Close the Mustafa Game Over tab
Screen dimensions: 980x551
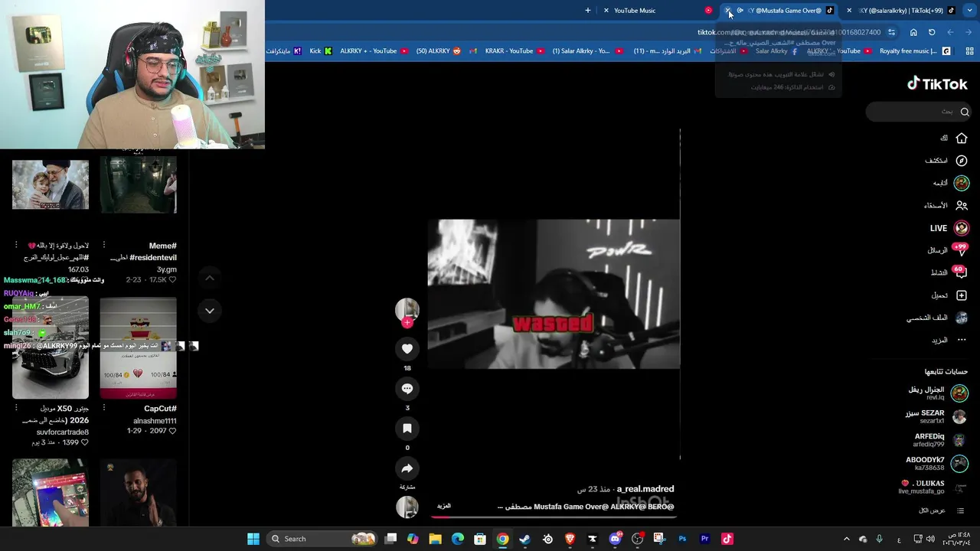tap(729, 11)
